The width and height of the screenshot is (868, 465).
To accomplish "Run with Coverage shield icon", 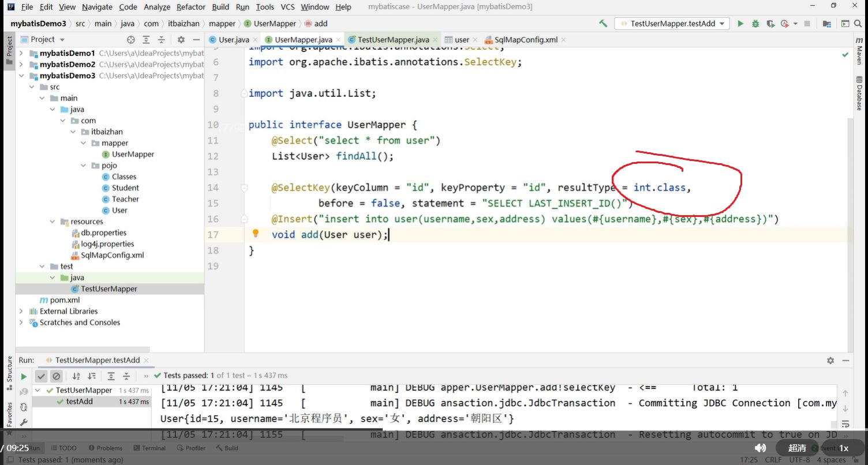I will tap(770, 24).
